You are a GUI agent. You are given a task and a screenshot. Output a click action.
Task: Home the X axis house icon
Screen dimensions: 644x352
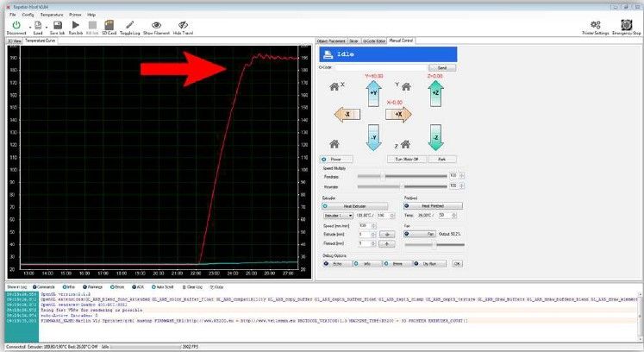[x=335, y=86]
